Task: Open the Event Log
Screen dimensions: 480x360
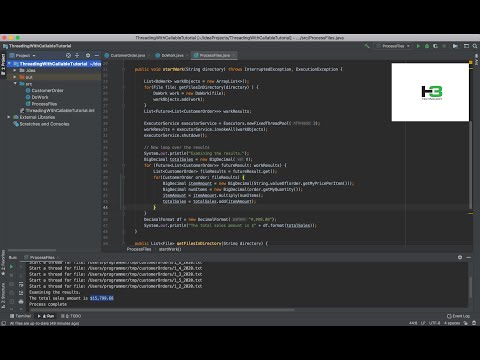Action: pos(458,316)
